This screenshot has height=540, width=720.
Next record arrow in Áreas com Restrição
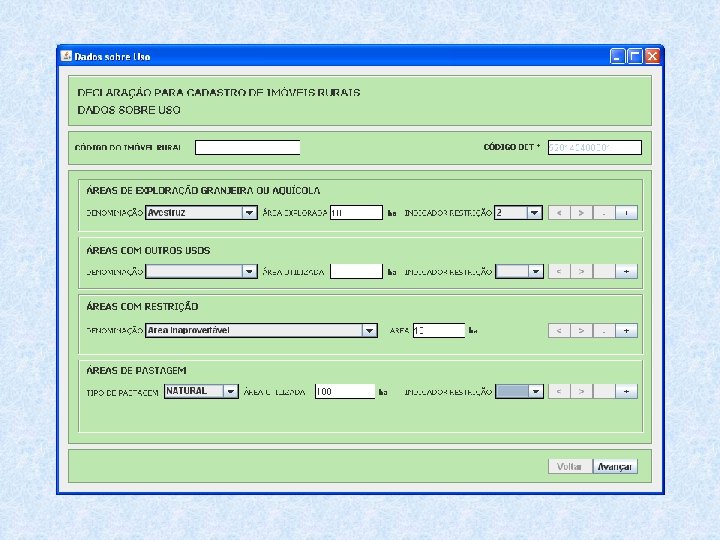tap(581, 331)
